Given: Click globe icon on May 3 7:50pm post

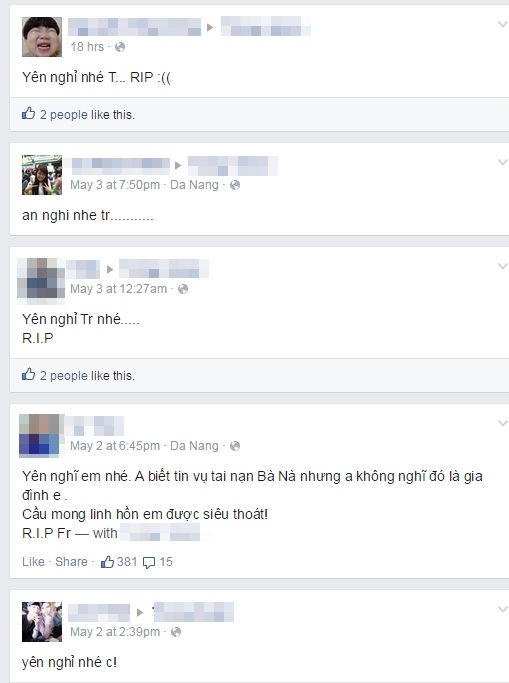Looking at the screenshot, I should (x=235, y=185).
